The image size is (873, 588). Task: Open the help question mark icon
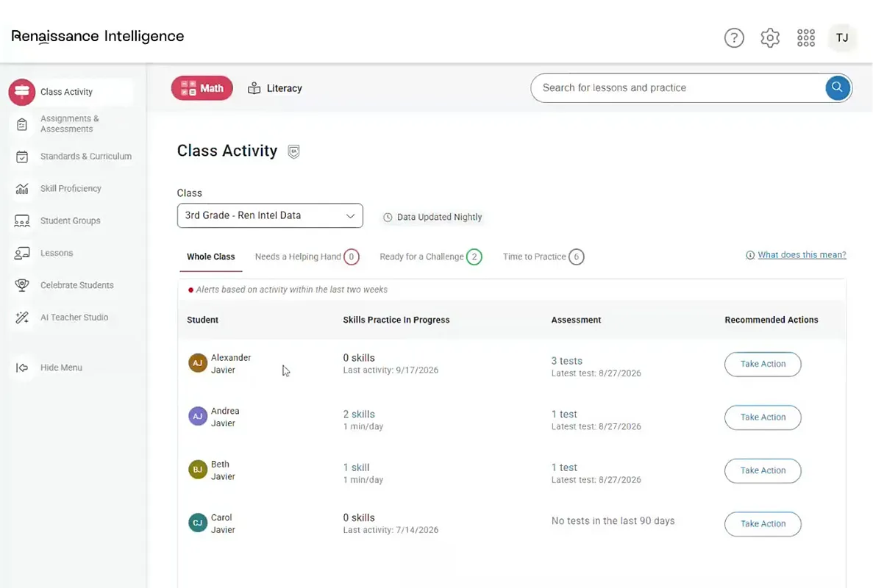pyautogui.click(x=734, y=37)
